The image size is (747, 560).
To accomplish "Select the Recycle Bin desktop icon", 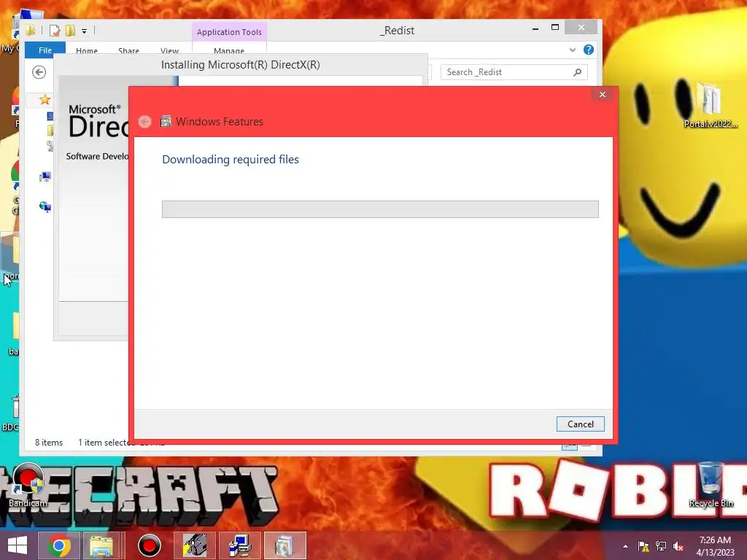I will coord(711,484).
